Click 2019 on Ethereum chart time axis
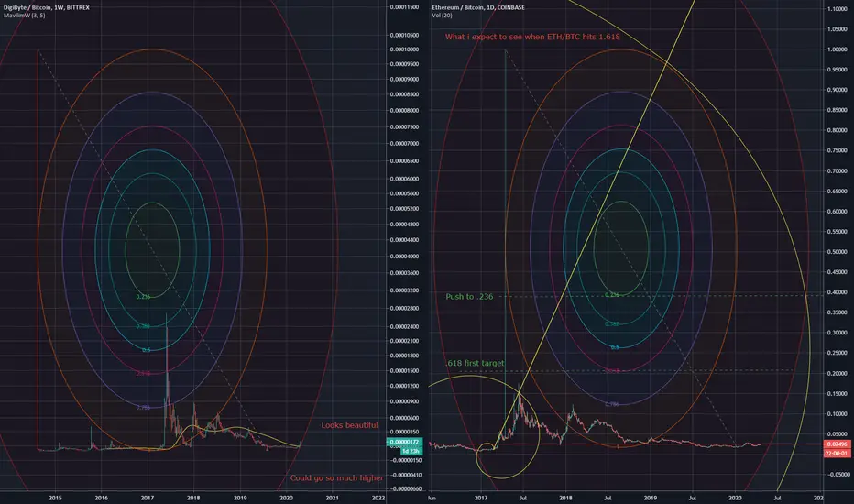This screenshot has height=504, width=854. 651,498
